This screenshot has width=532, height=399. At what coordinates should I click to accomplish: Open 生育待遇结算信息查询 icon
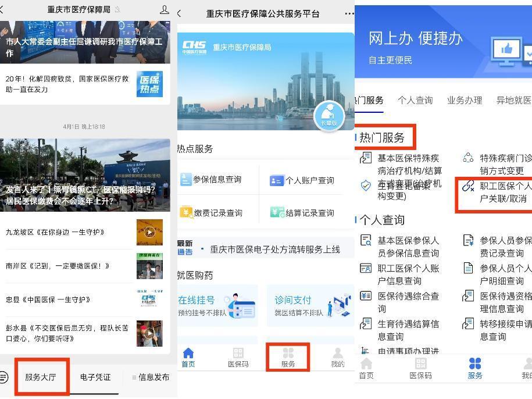pyautogui.click(x=366, y=323)
